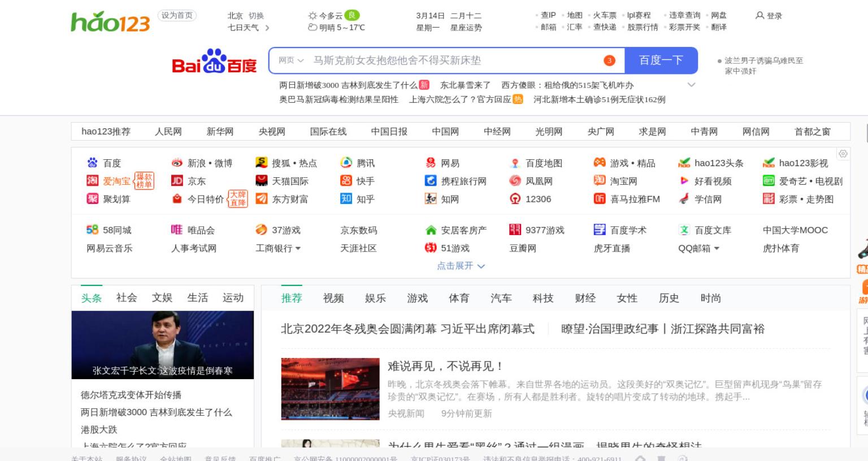Open the 好看视频 play icon
This screenshot has height=461, width=868.
pos(684,181)
